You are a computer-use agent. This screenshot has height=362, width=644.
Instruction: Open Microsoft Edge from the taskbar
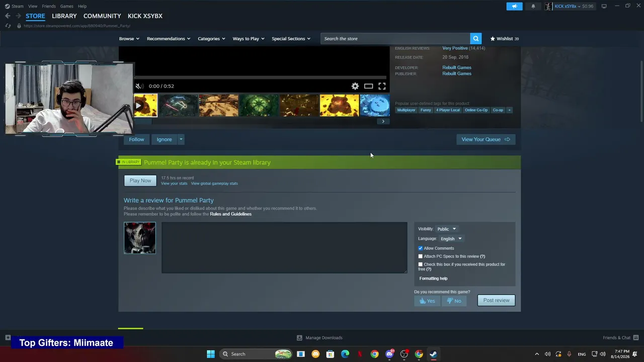[x=345, y=354]
